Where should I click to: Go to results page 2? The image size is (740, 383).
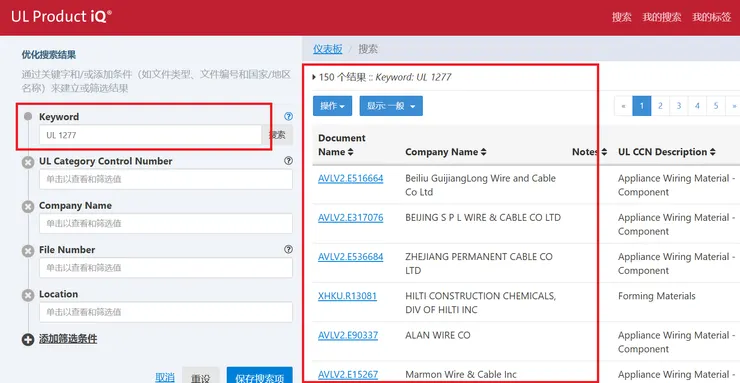click(660, 106)
